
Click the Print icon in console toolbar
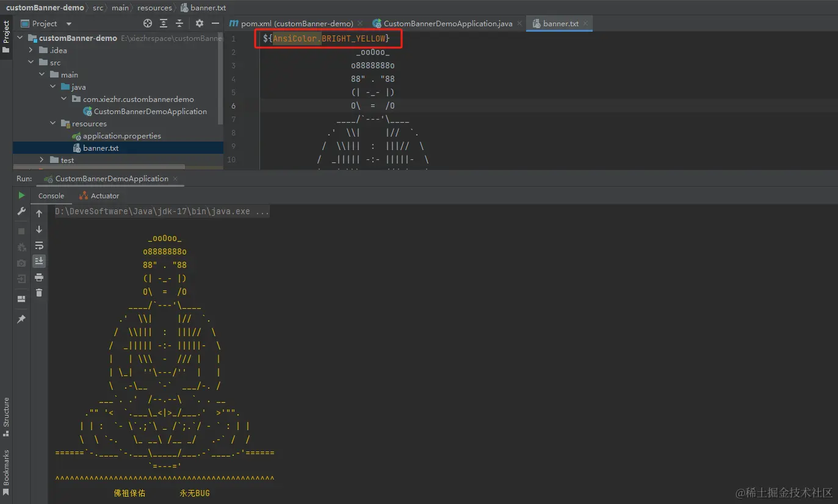pos(39,277)
